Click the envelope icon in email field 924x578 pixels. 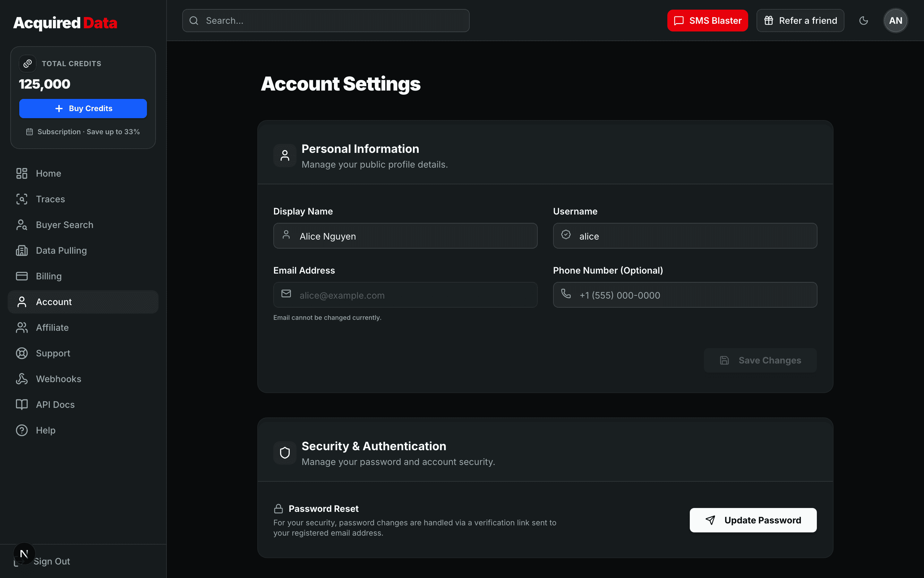pyautogui.click(x=286, y=293)
